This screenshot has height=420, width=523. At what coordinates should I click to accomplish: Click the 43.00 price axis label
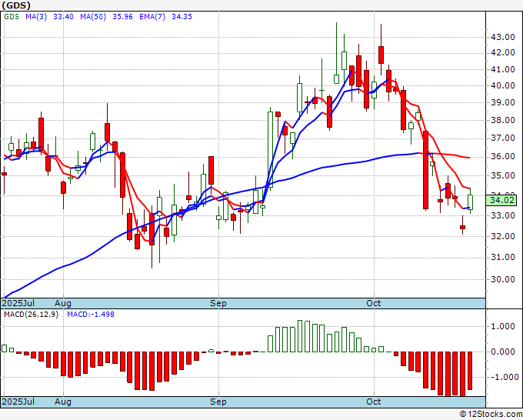pos(503,37)
